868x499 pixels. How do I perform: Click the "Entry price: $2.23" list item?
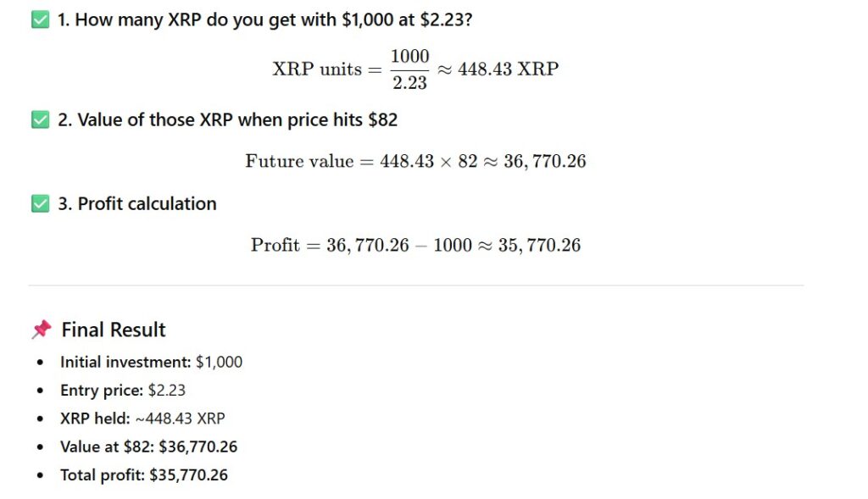point(123,391)
